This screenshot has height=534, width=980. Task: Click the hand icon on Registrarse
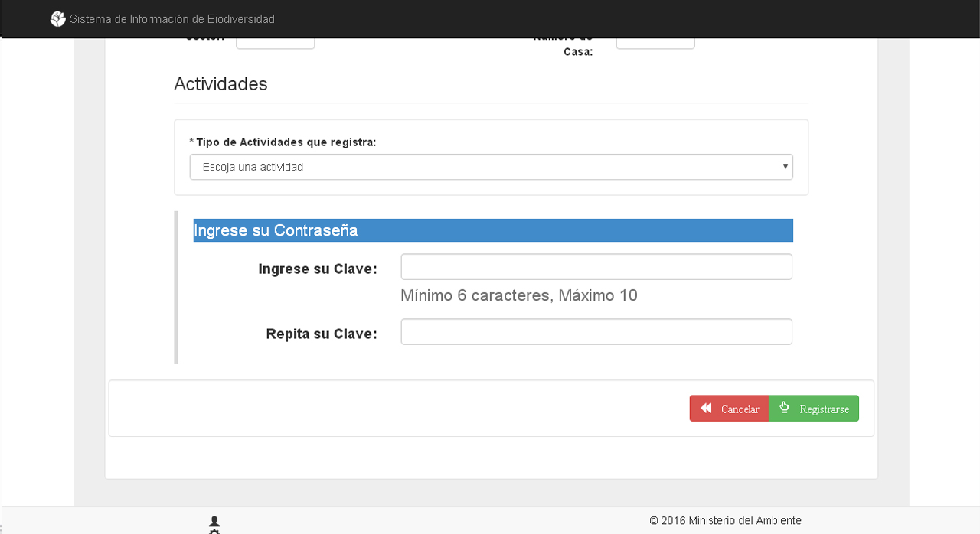pyautogui.click(x=784, y=408)
